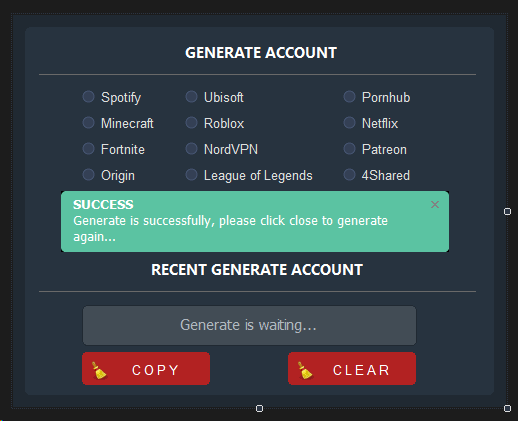The height and width of the screenshot is (421, 518).
Task: Select the NordVPN radio button
Action: pos(191,149)
